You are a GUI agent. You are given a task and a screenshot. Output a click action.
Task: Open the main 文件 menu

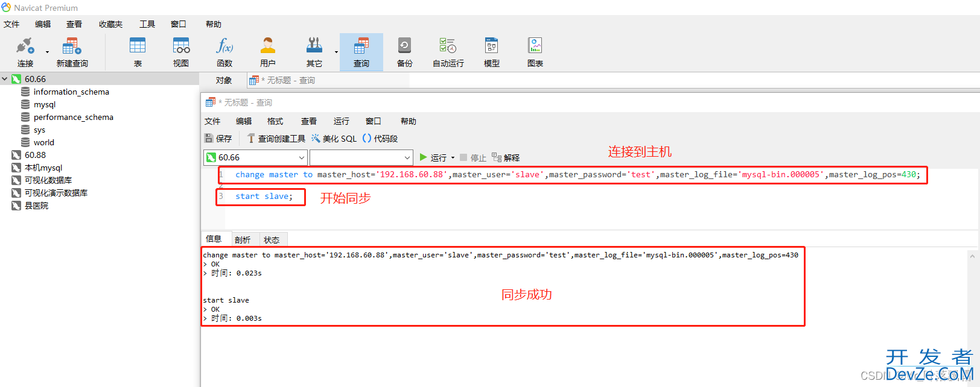point(11,24)
